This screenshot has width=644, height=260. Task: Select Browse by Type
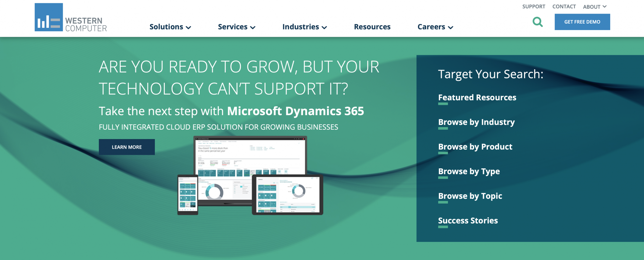pyautogui.click(x=469, y=171)
